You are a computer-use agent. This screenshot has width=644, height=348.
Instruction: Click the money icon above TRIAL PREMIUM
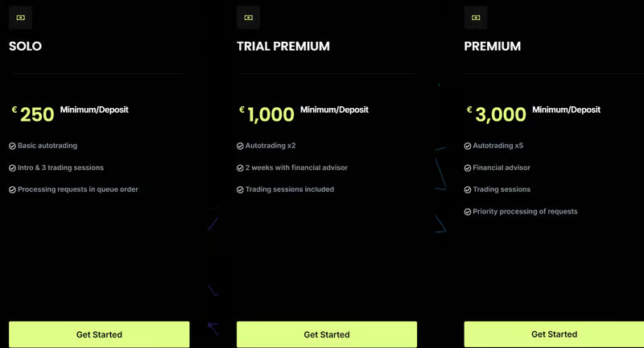click(248, 17)
